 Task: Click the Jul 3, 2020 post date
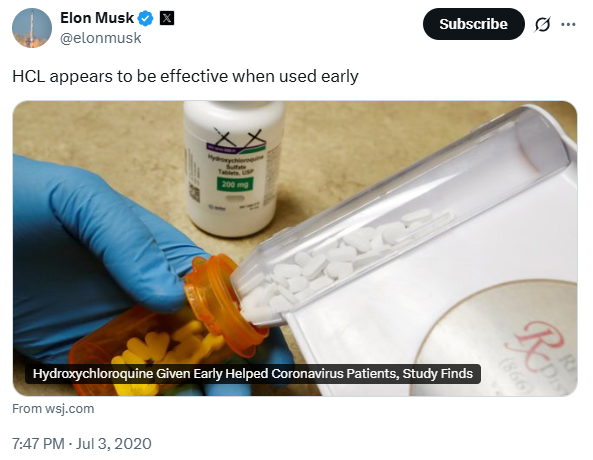tap(113, 443)
